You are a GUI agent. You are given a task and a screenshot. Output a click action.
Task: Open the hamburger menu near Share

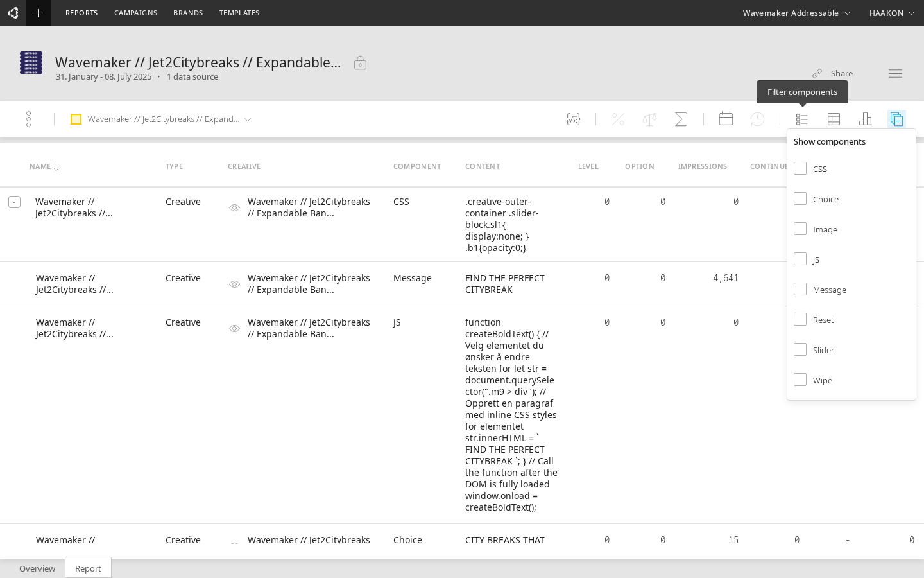click(895, 74)
